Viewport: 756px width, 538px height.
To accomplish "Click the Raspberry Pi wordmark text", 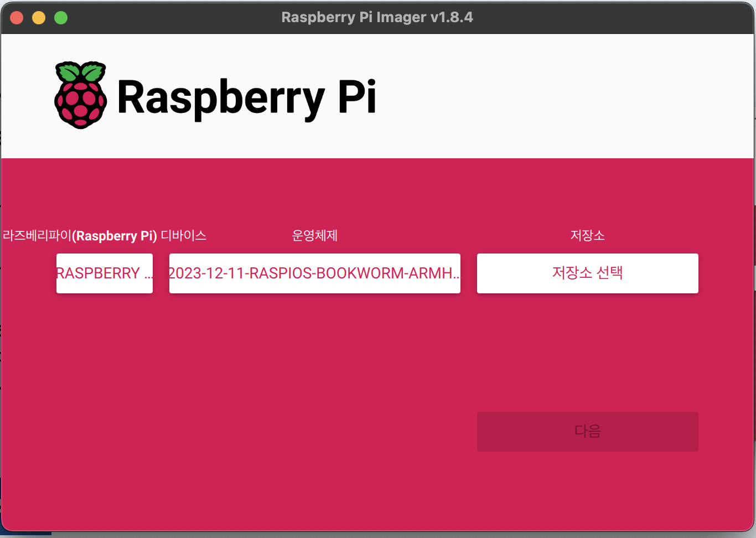I will click(x=247, y=99).
